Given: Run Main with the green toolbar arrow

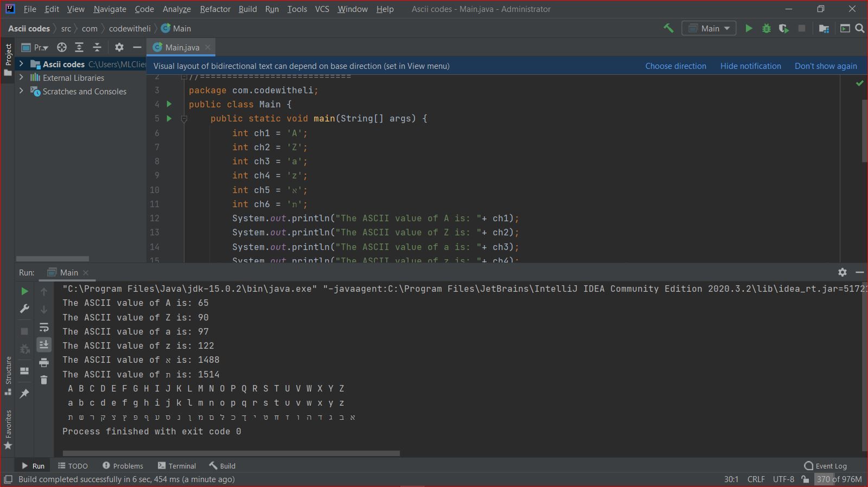Looking at the screenshot, I should tap(749, 28).
